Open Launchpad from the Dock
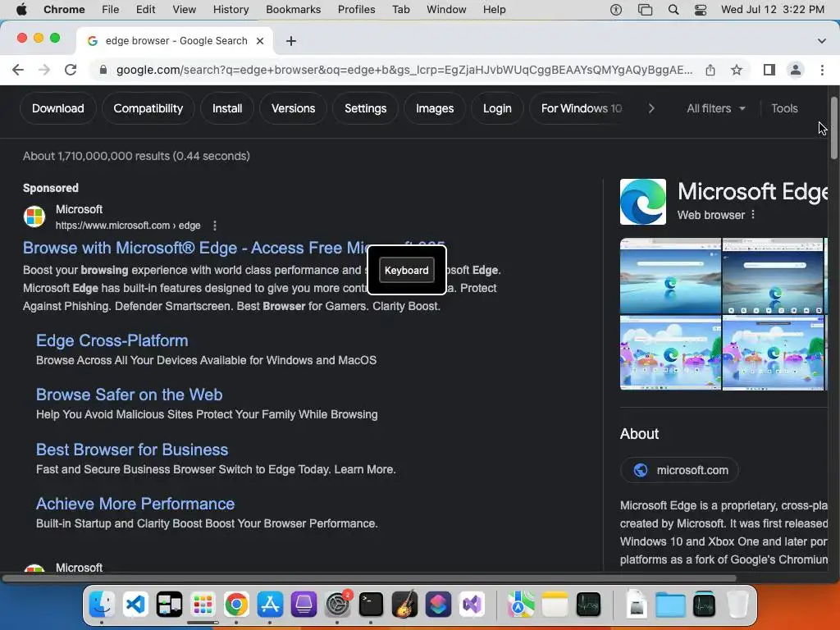Image resolution: width=840 pixels, height=630 pixels. tap(203, 605)
